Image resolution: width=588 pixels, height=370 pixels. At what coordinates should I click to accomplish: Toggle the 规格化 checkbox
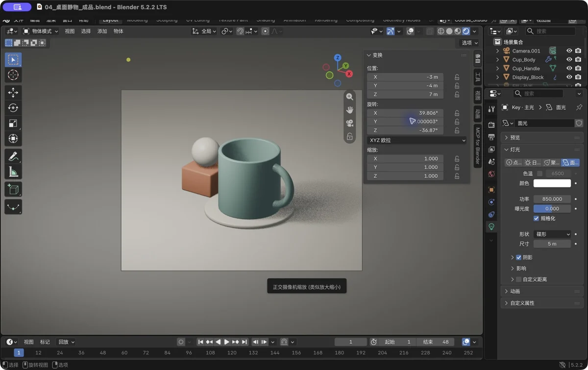tap(536, 219)
